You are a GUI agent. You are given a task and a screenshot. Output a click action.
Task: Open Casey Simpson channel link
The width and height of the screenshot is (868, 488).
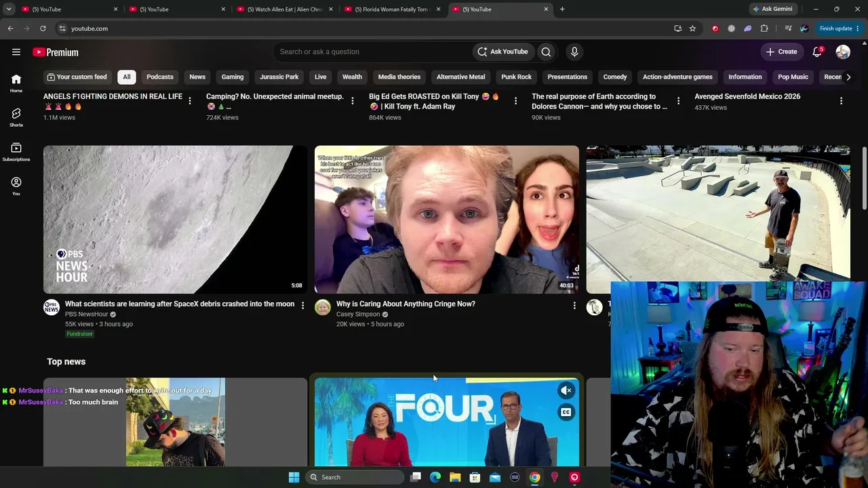(x=358, y=314)
